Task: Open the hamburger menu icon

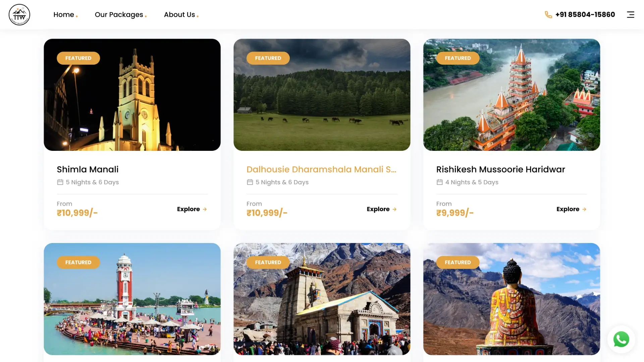Action: pyautogui.click(x=631, y=15)
